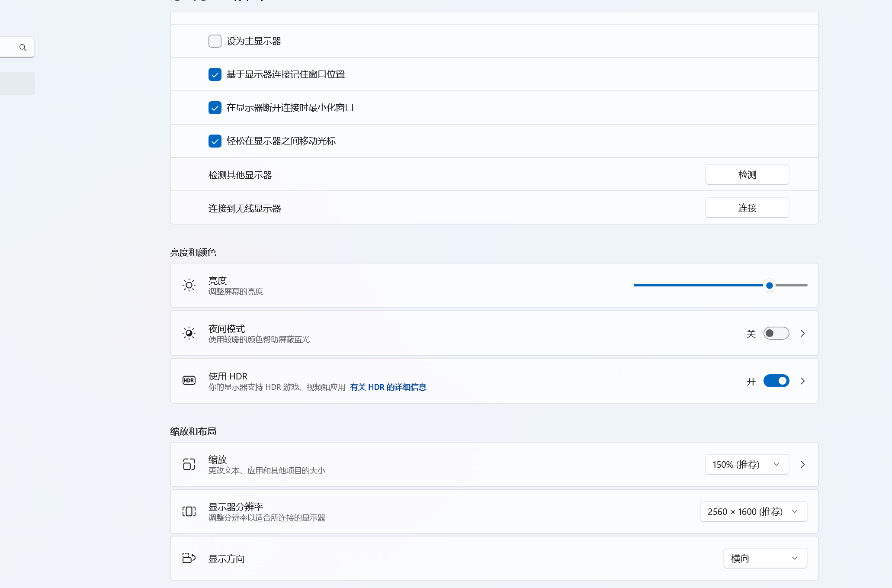
Task: Turn on the 夜间模式 toggle
Action: (776, 333)
